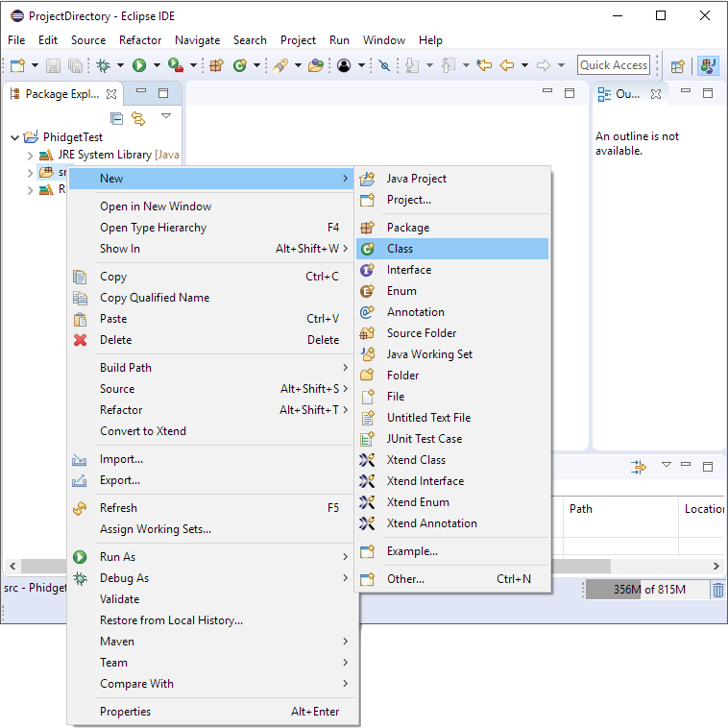Open dropdown arrow next to New Java Class icon
The image size is (728, 728).
[x=256, y=65]
